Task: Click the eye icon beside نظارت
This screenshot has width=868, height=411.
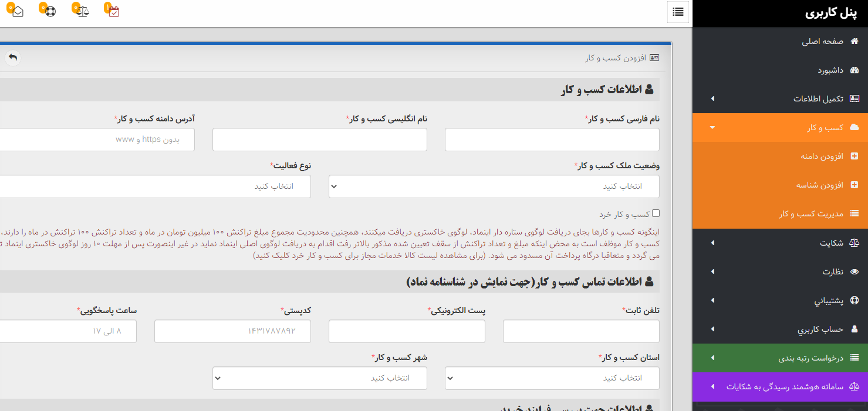Action: coord(854,271)
